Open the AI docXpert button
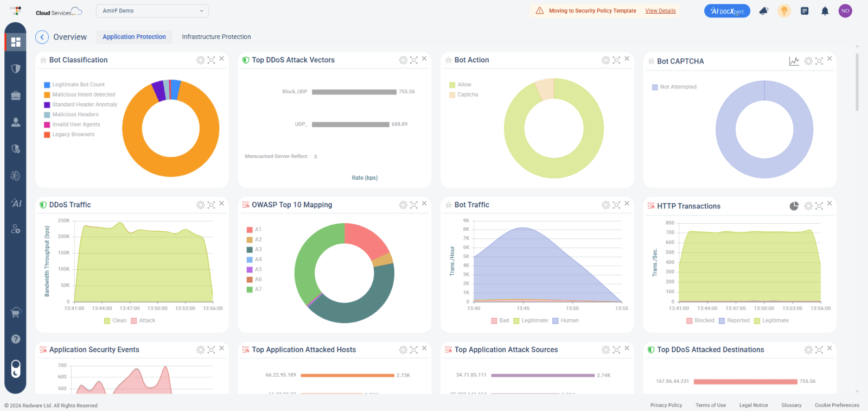The height and width of the screenshot is (411, 868). [x=727, y=11]
